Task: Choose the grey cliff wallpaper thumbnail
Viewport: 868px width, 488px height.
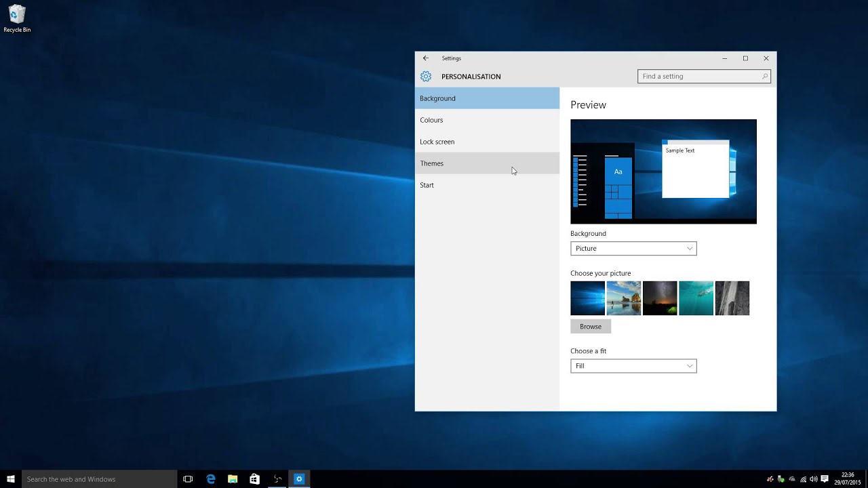Action: pos(732,298)
